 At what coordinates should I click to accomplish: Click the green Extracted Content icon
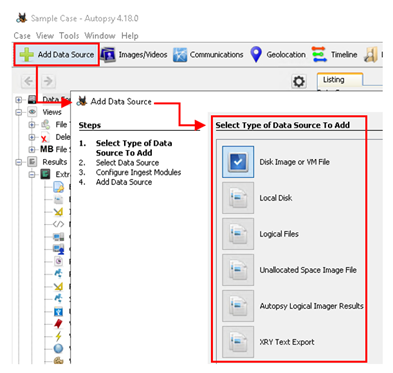pos(45,174)
